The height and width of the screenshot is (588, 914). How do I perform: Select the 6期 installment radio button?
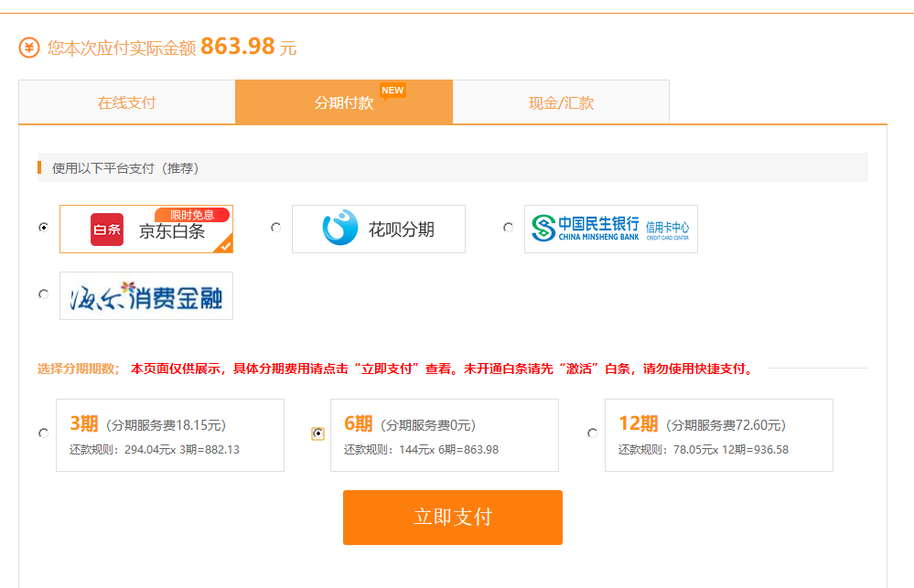click(317, 433)
